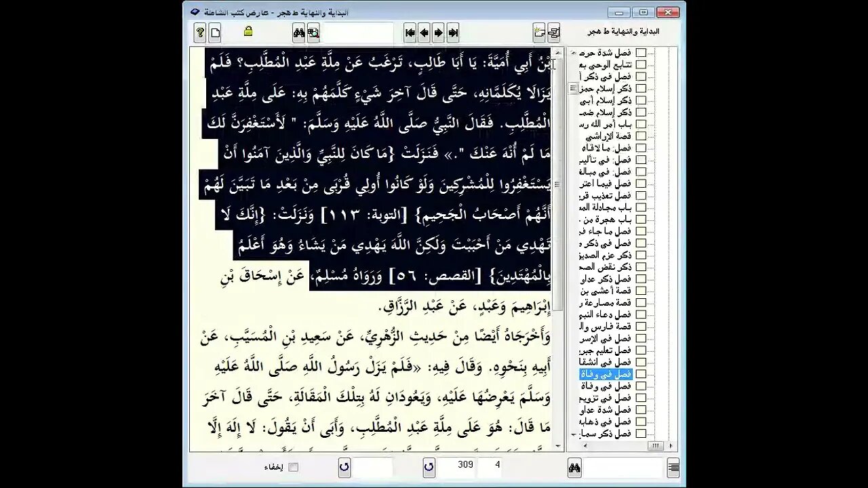Click tree panel horizontal scrollbar thumb
This screenshot has height=488, width=868.
[655, 446]
